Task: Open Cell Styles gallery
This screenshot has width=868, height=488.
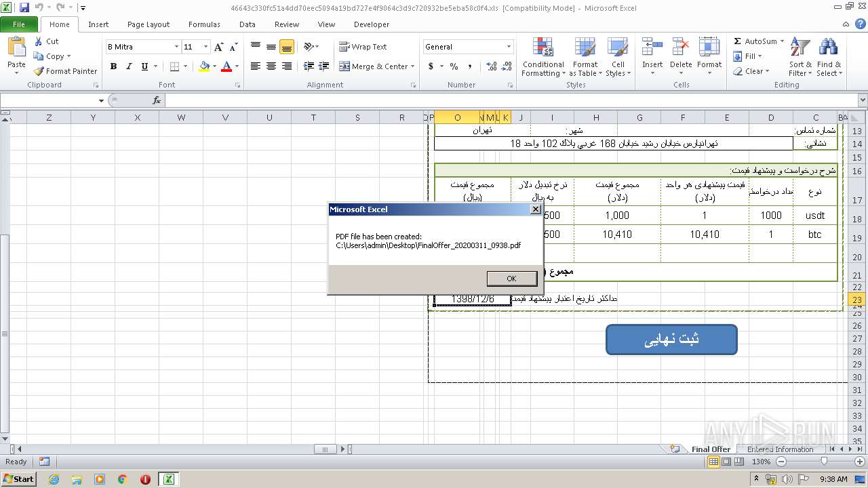Action: [618, 58]
